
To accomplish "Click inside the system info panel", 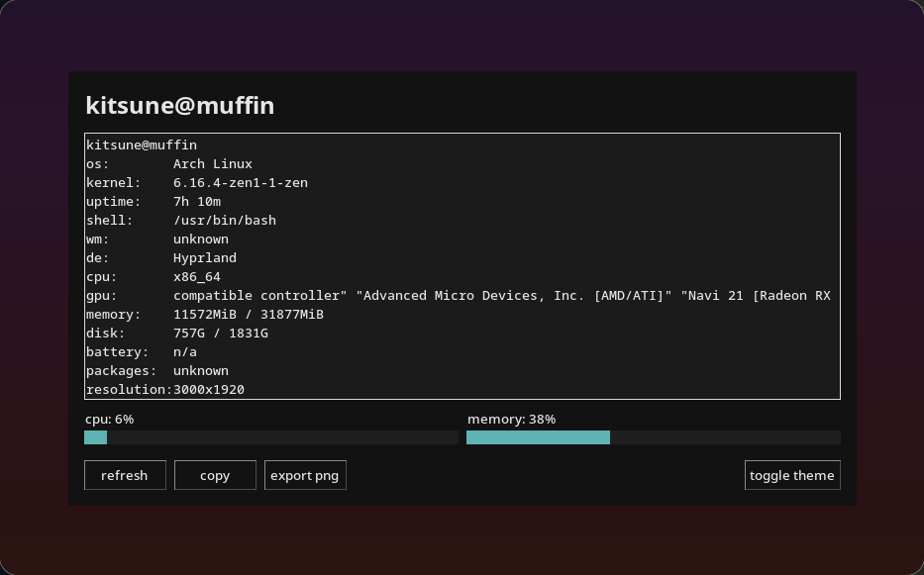I will (462, 265).
